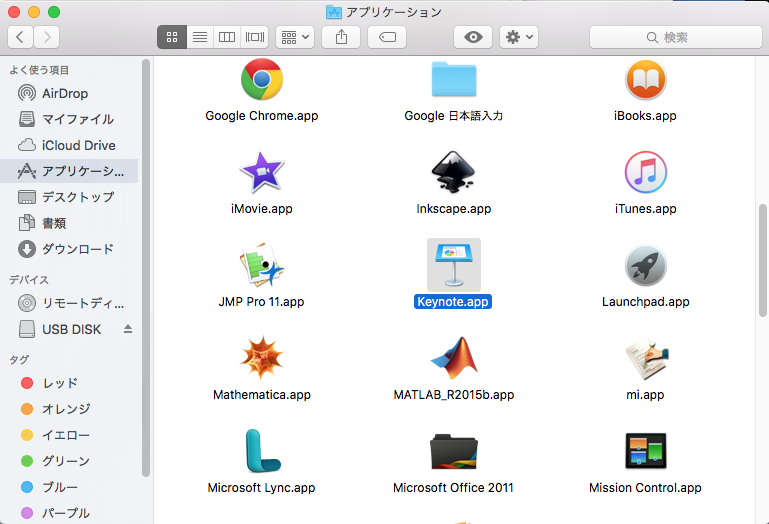Select the ブルー blue tag
769x524 pixels.
[69, 487]
